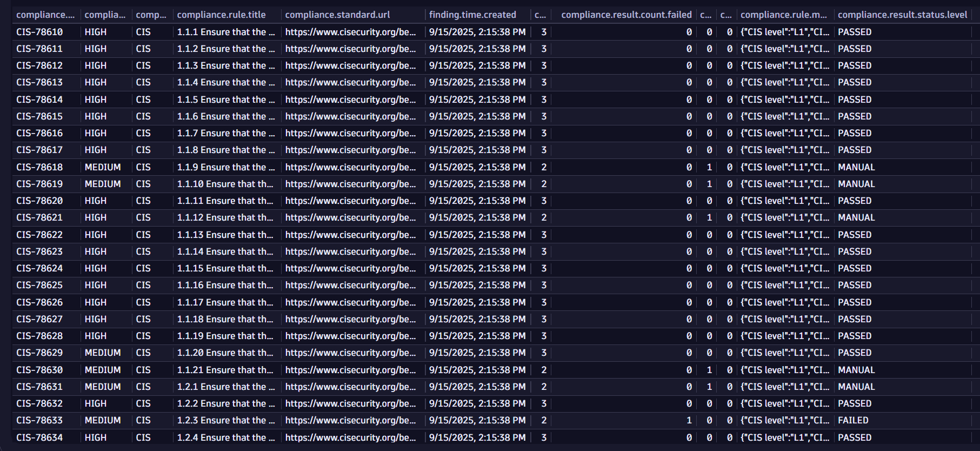Open the cisecurity URL in the CIS-78633 row
980x451 pixels.
pyautogui.click(x=350, y=420)
